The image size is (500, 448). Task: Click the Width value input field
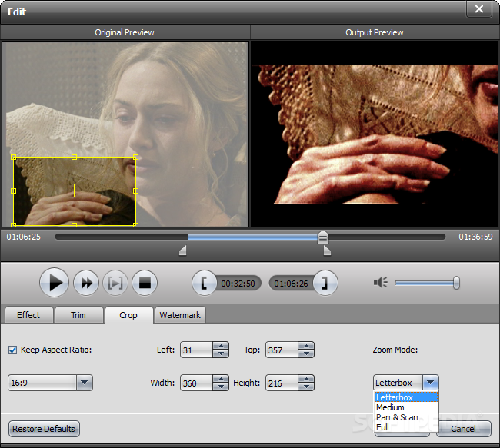click(196, 383)
